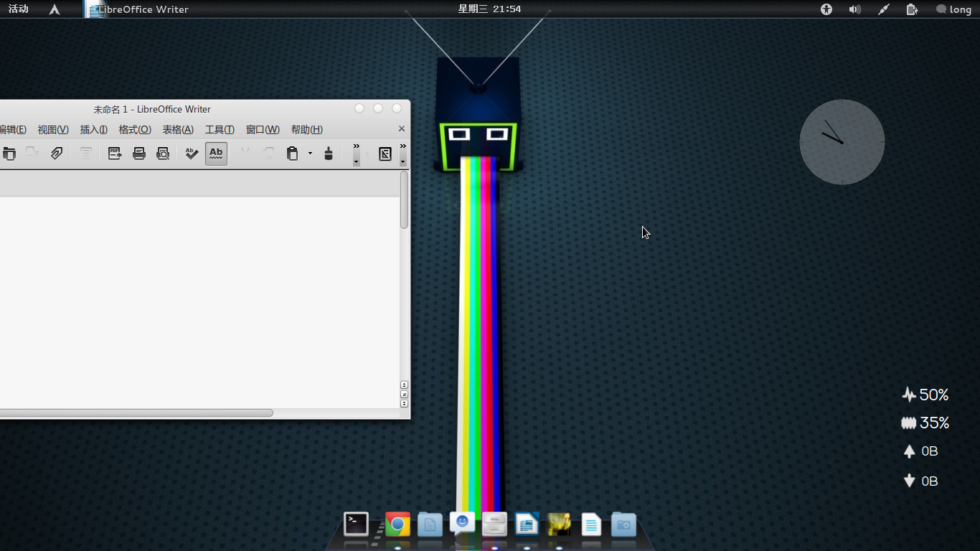Open the text document dock icon
The width and height of the screenshot is (980, 551).
click(591, 524)
